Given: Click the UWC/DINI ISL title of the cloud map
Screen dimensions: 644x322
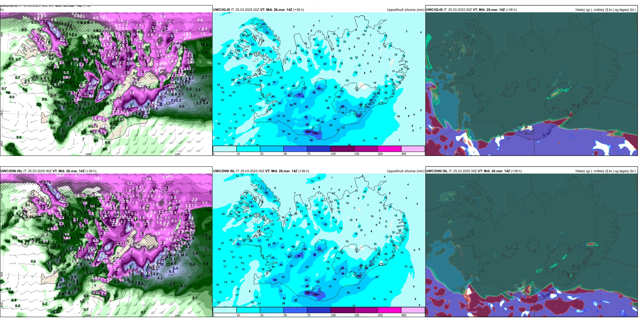Looking at the screenshot, I should pos(474,171).
